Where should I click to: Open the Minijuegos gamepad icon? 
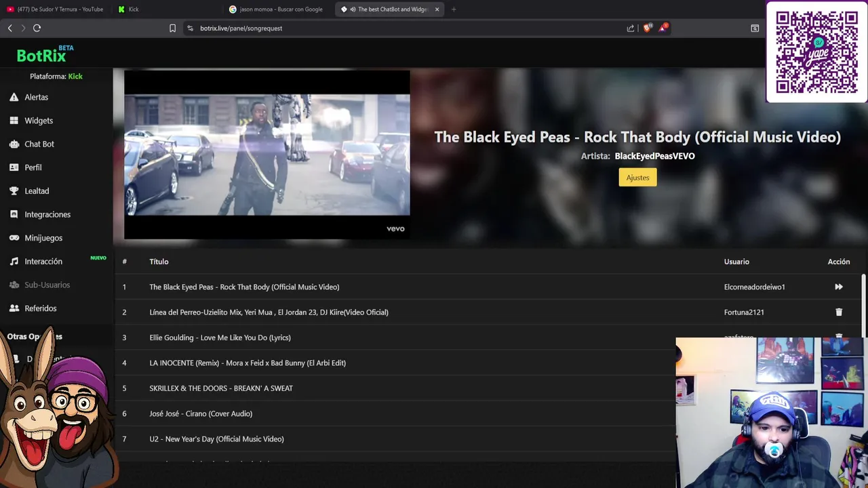(14, 238)
